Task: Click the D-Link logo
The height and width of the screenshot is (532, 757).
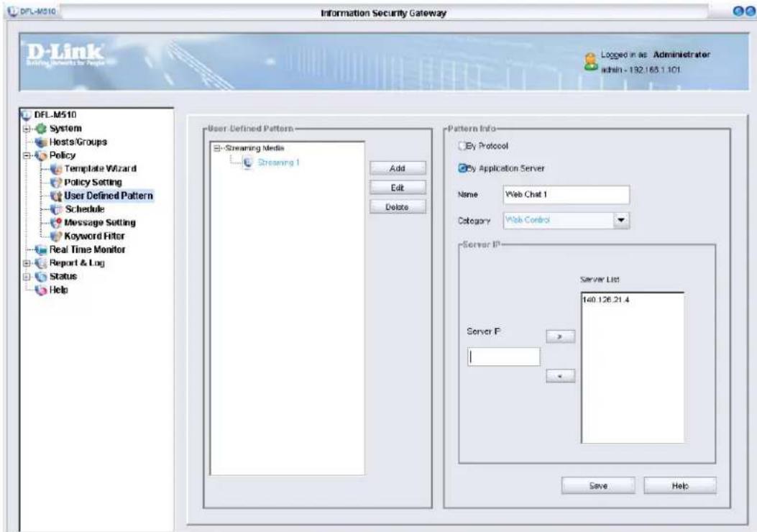Action: (65, 55)
